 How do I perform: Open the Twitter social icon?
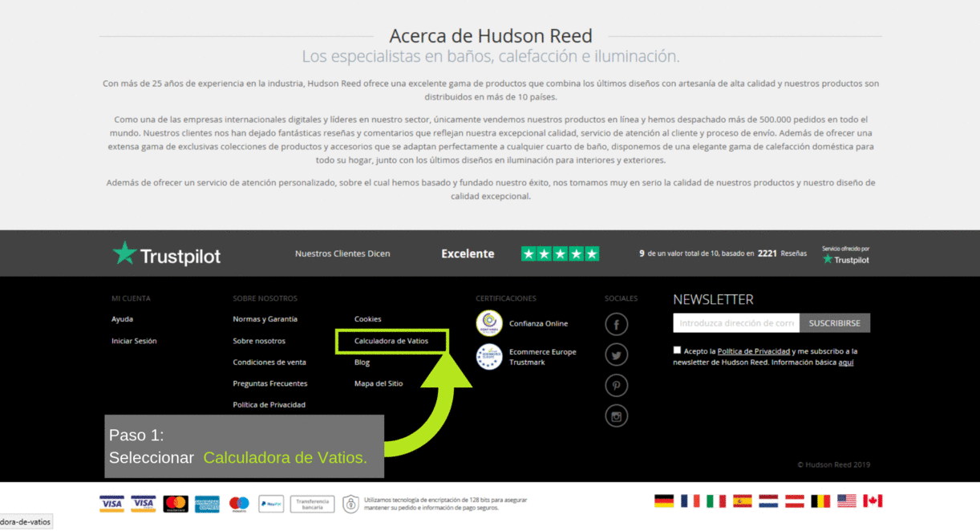click(x=616, y=355)
